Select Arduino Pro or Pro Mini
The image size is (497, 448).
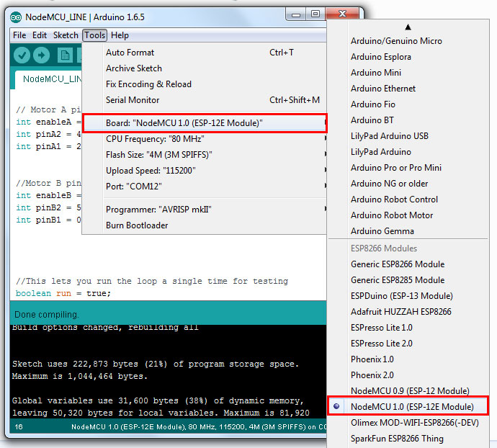tap(408, 168)
